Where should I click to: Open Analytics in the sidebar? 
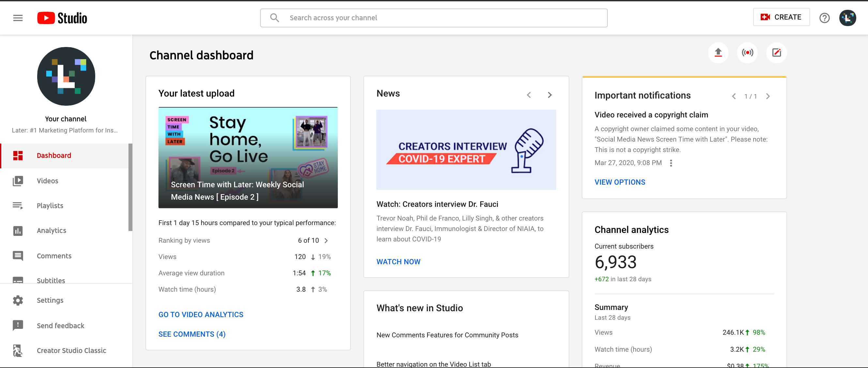click(51, 231)
